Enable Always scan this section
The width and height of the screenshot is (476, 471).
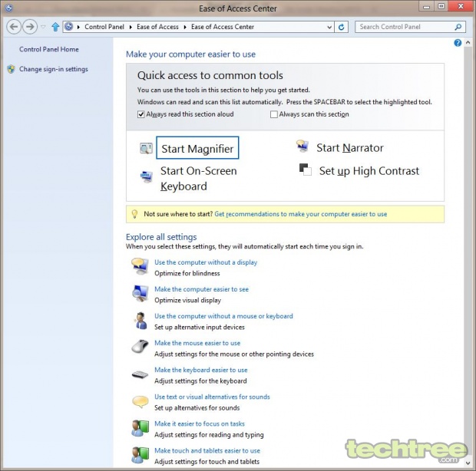(x=274, y=114)
